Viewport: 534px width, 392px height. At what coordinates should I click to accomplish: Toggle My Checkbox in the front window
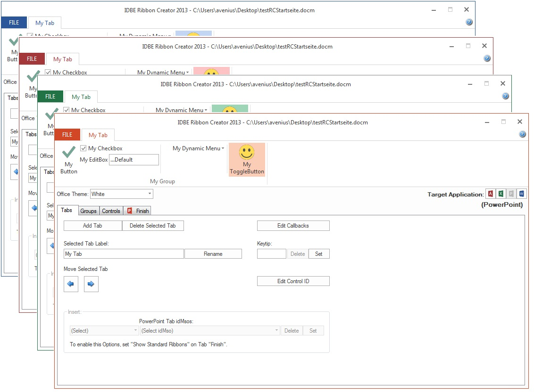tap(83, 148)
